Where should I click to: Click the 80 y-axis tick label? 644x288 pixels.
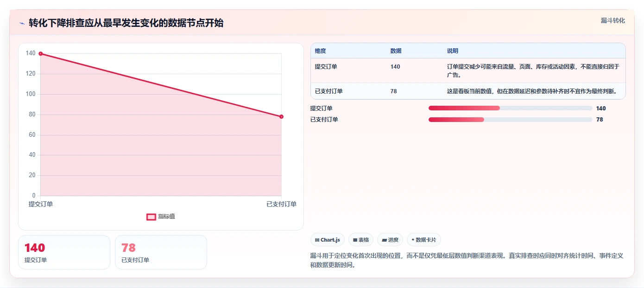tap(32, 115)
